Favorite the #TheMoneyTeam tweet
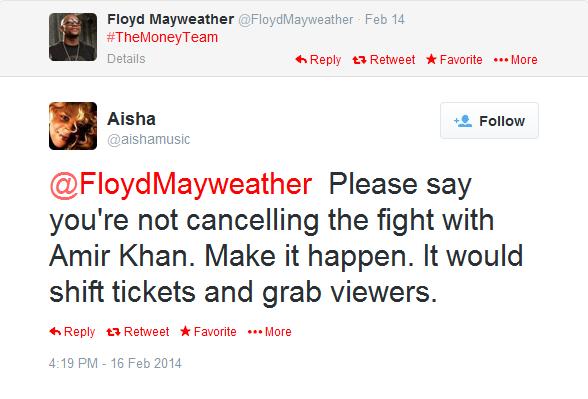Viewport: 588px width, 399px height. [454, 60]
